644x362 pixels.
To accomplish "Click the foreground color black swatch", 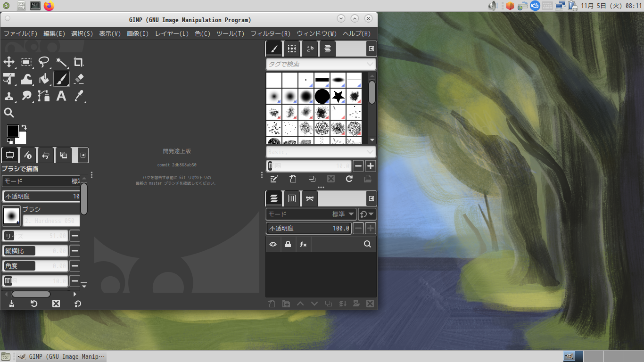I will (x=13, y=131).
